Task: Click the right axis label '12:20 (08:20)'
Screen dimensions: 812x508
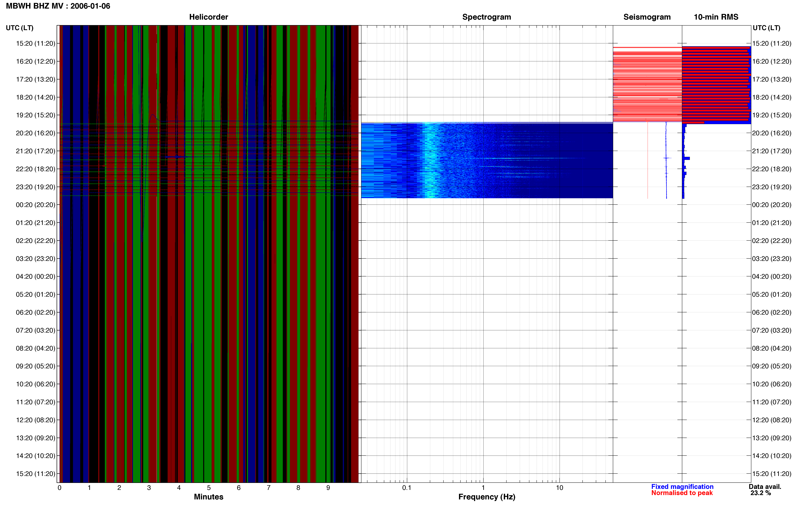Action: pyautogui.click(x=772, y=420)
